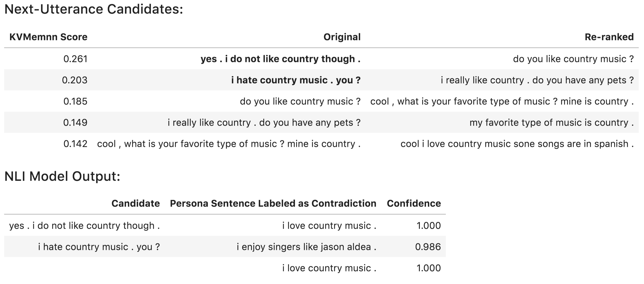Click re-ranked 'my favorite type of music is country .'
Screen dimensions: 644x284
click(x=551, y=123)
